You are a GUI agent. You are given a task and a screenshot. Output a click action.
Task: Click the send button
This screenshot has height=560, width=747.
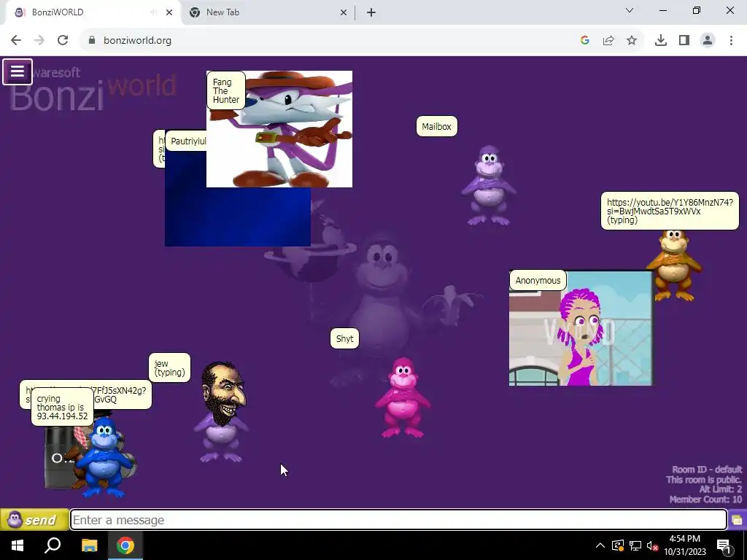[x=34, y=519]
